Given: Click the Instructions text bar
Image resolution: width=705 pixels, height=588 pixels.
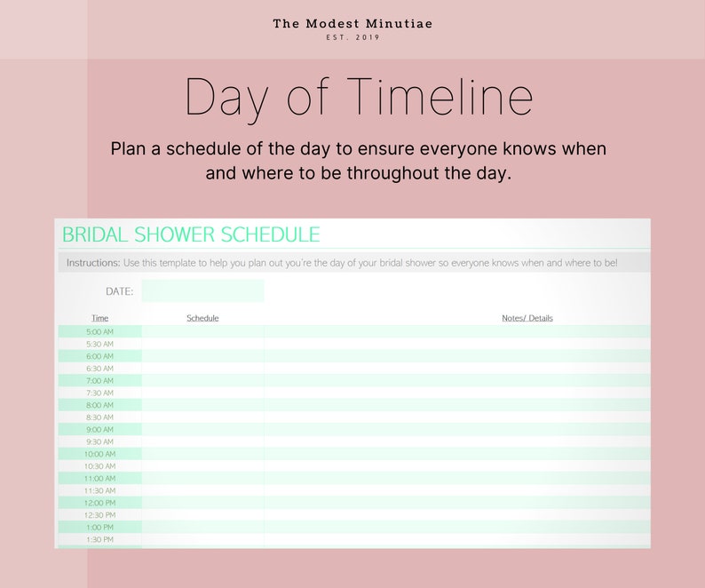Looking at the screenshot, I should coord(354,263).
